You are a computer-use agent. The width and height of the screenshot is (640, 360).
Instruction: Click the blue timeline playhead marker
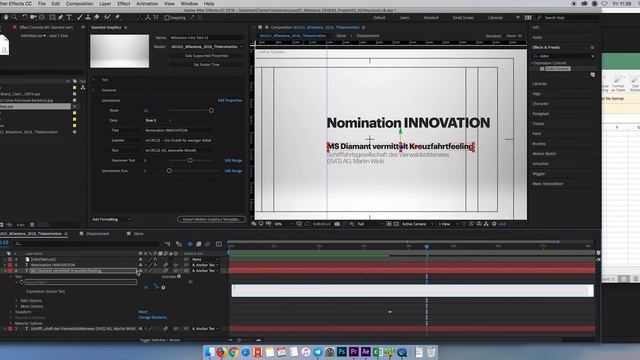pos(427,247)
